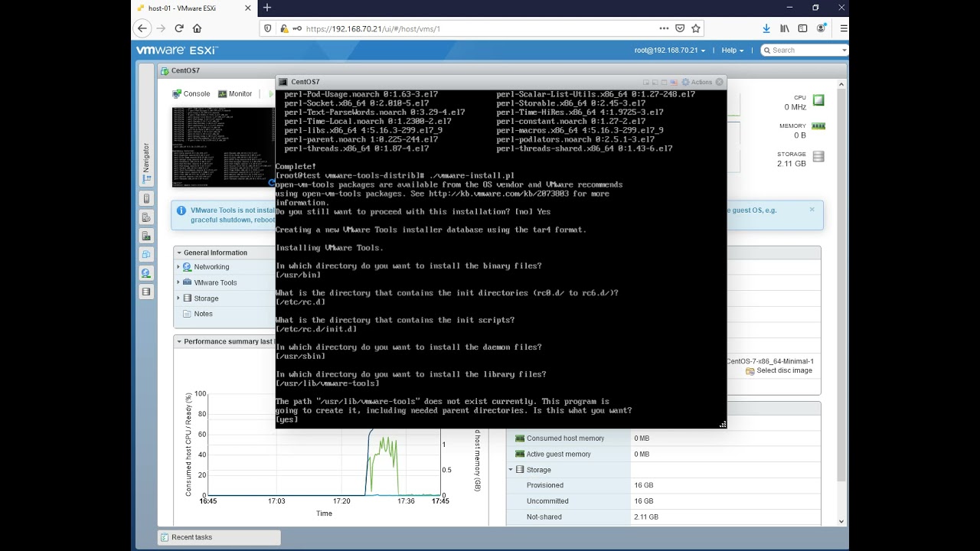The height and width of the screenshot is (551, 980).
Task: Select the host-01 - VMware ESXi tab
Action: point(194,8)
